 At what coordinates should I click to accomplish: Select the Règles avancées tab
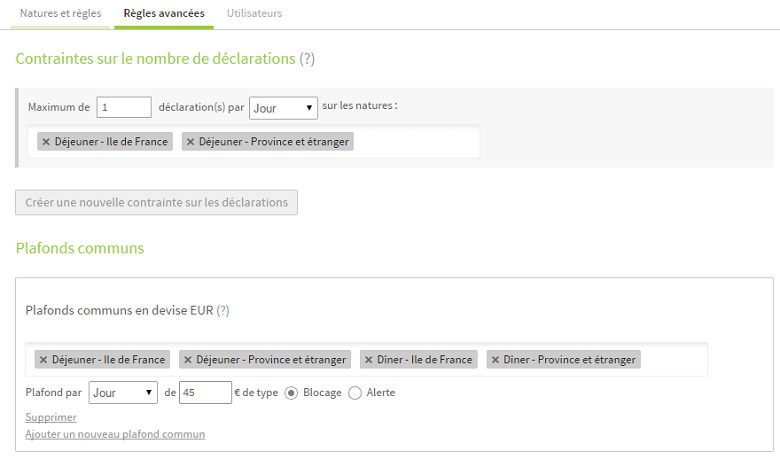pos(164,13)
